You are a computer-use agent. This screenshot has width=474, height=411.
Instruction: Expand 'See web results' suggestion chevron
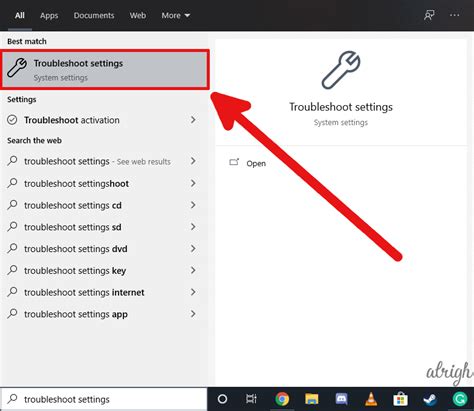193,161
